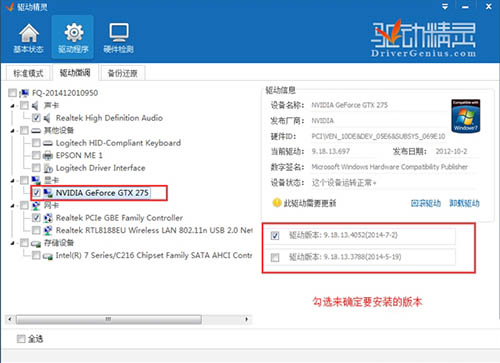Check the 声卡 category checkbox
Screen dimensions: 500x363
[x=24, y=106]
